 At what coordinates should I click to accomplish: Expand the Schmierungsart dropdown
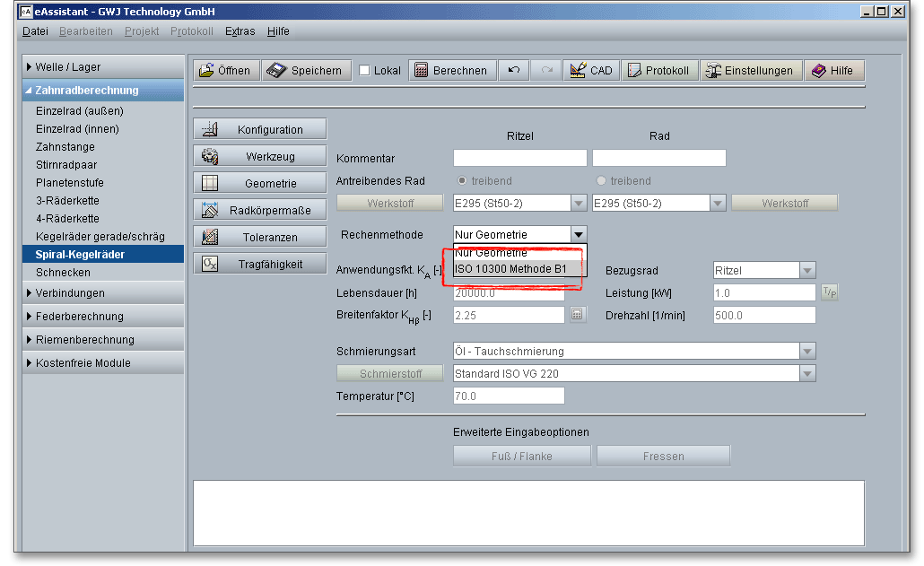[807, 352]
